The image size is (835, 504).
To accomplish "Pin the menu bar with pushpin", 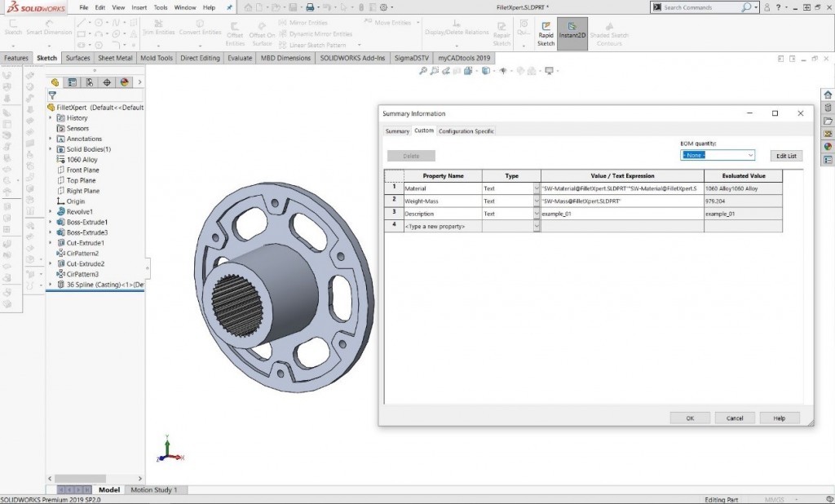I will (229, 7).
